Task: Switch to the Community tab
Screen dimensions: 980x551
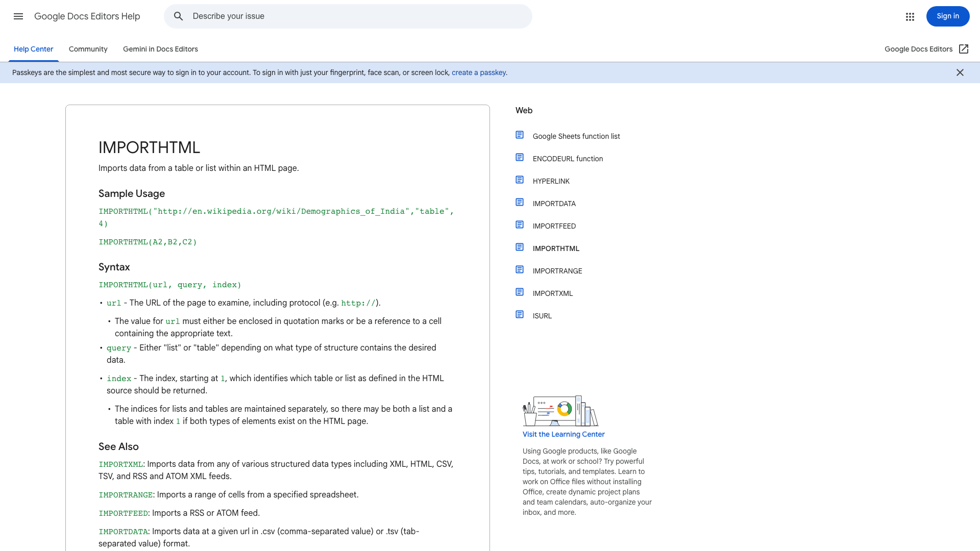Action: pos(88,49)
